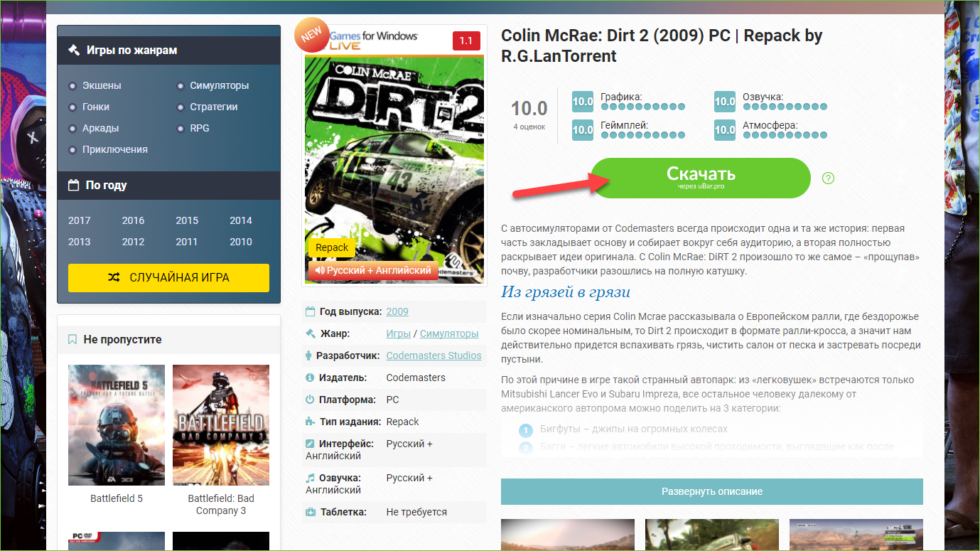Click the 10.0 score badge for Атмосфера
980x551 pixels.
click(725, 130)
